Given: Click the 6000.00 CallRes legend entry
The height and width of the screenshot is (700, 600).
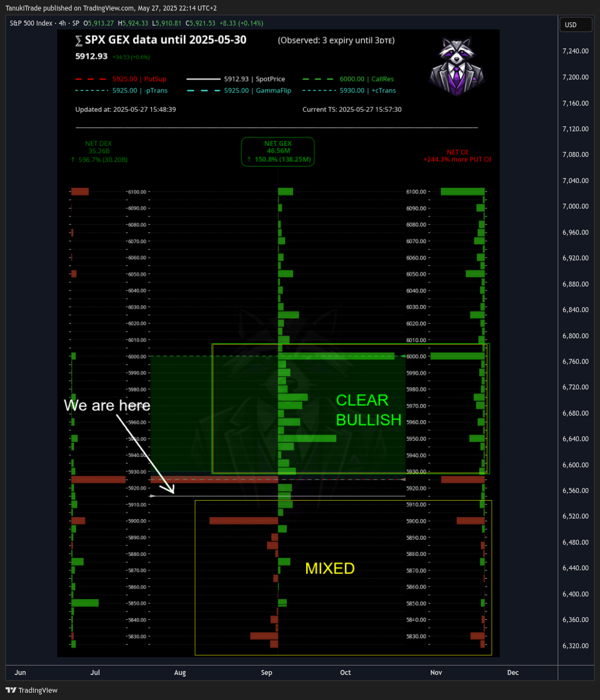Looking at the screenshot, I should pyautogui.click(x=348, y=79).
